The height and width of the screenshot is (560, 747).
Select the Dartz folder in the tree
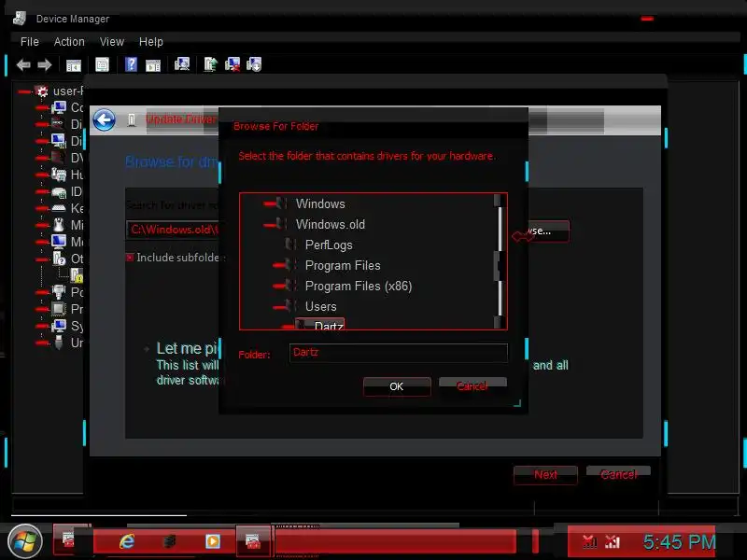coord(329,325)
